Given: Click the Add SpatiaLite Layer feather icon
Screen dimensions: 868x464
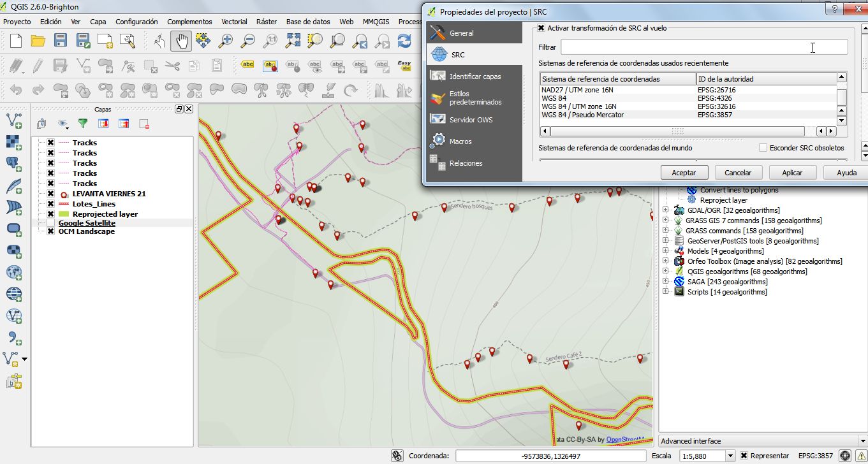Looking at the screenshot, I should 14,186.
